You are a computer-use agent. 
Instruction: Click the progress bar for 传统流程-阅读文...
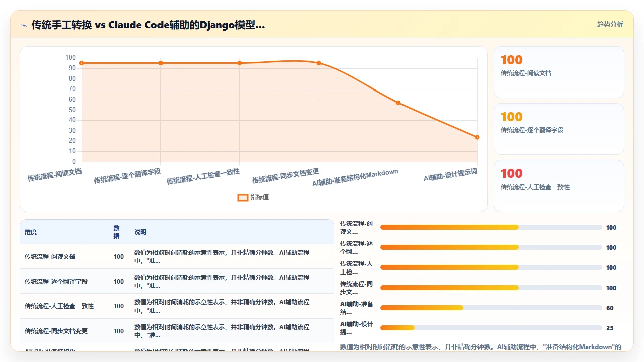tap(491, 227)
